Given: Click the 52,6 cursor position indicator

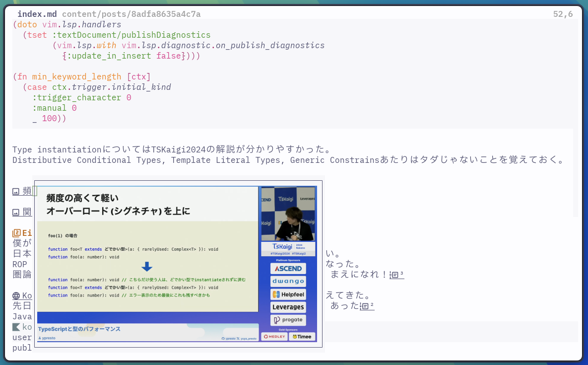Looking at the screenshot, I should [x=562, y=14].
